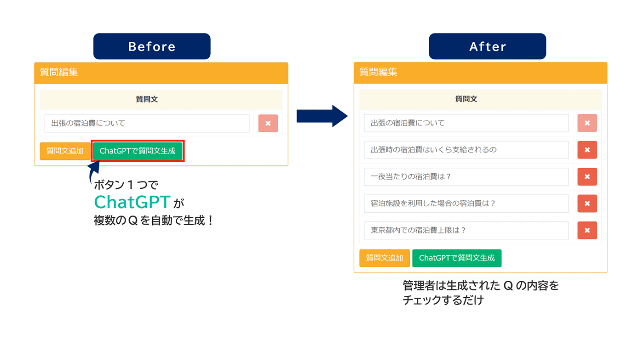Click the After panel's 出張の宿泊費について input field
Screen dimensions: 644x340
466,123
